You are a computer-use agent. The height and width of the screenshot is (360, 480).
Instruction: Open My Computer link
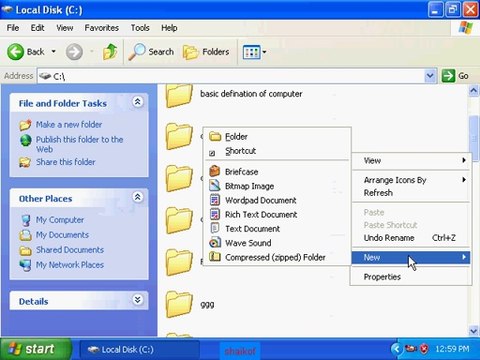tap(60, 220)
